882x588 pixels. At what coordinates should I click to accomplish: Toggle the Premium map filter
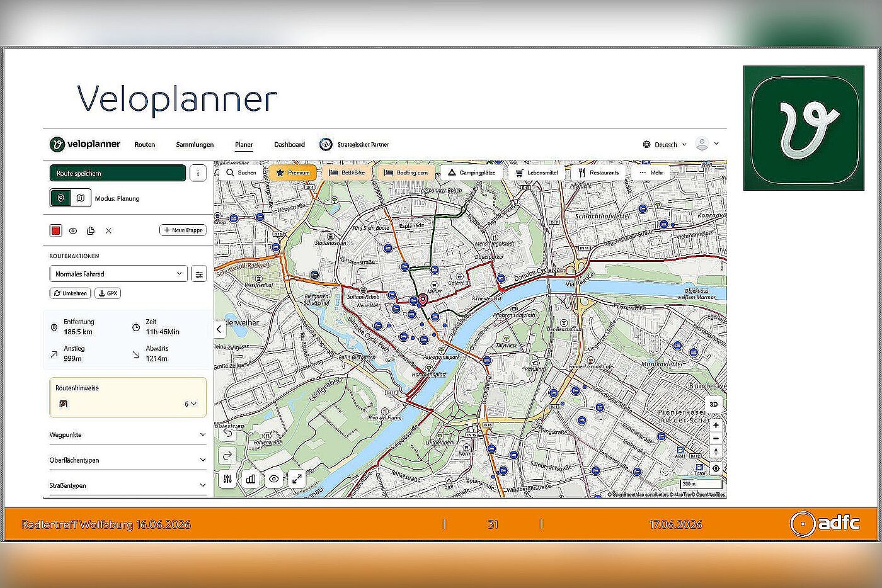[293, 172]
